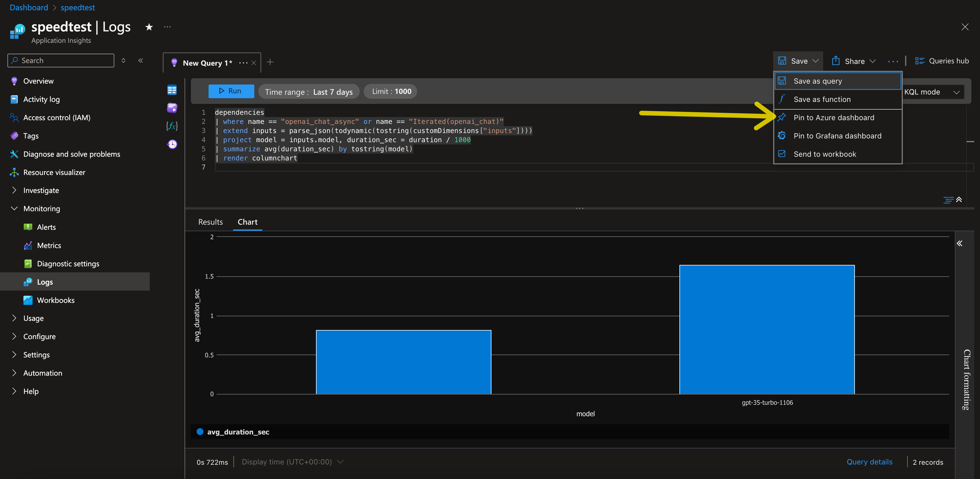Viewport: 980px width, 479px height.
Task: Switch to the Results tab
Action: 210,222
